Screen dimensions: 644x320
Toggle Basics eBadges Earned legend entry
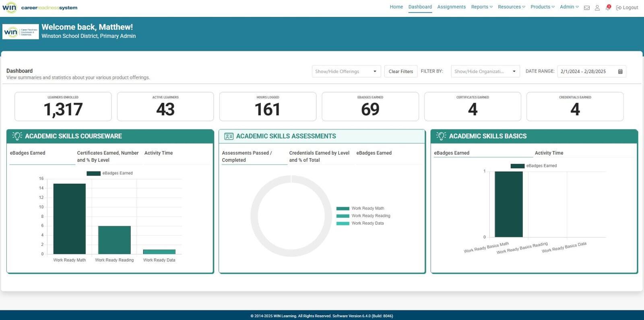pos(534,166)
